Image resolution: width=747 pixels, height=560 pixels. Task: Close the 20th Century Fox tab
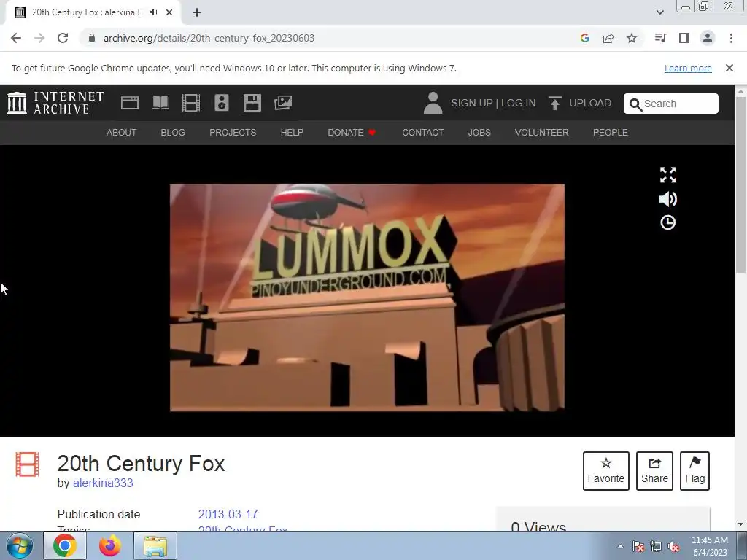coord(169,12)
